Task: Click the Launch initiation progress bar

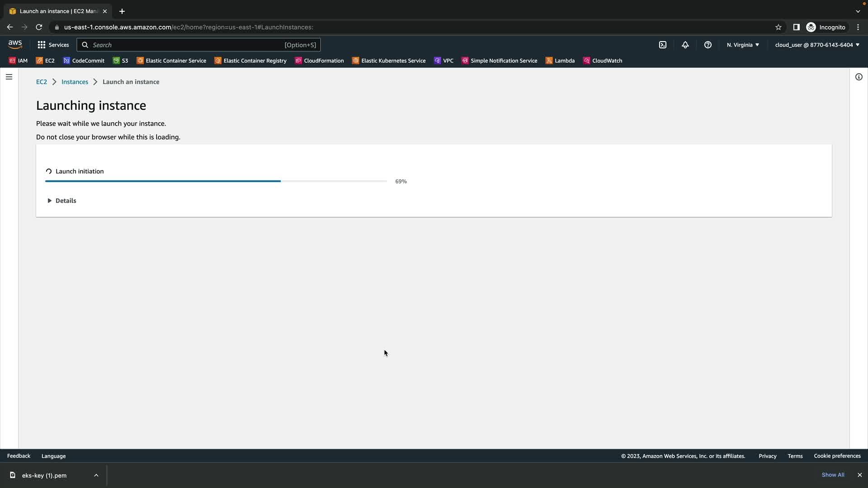Action: tap(216, 181)
